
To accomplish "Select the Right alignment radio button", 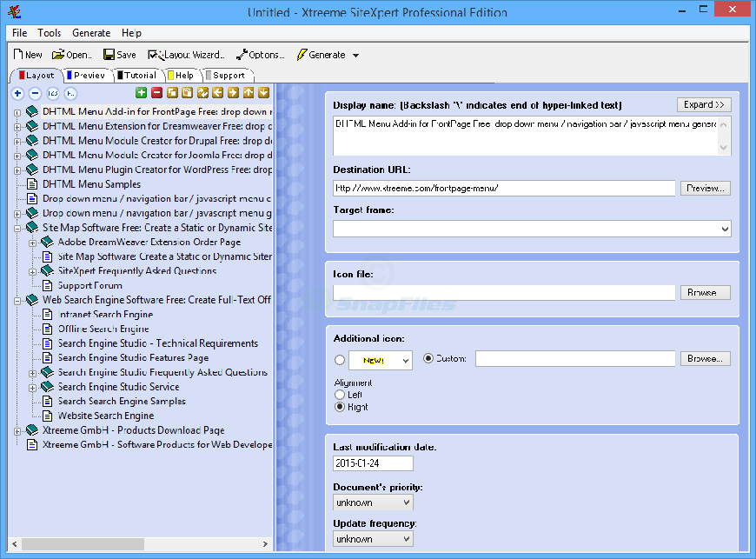I will click(x=340, y=407).
